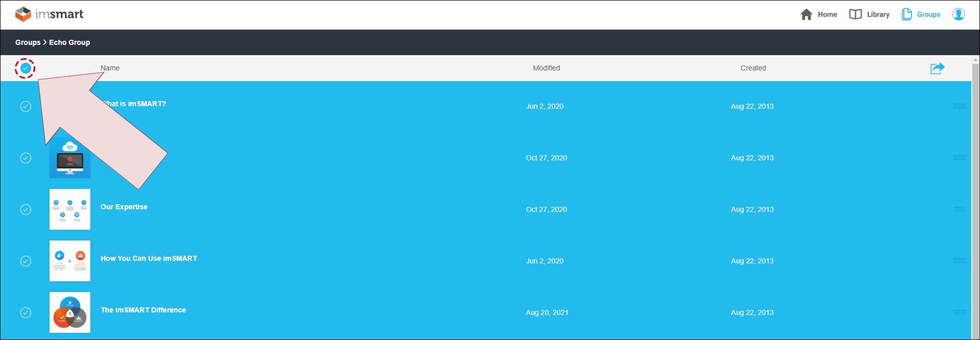The width and height of the screenshot is (980, 340).
Task: Click the 'Aug 20, 2021' modified date
Action: [x=547, y=312]
